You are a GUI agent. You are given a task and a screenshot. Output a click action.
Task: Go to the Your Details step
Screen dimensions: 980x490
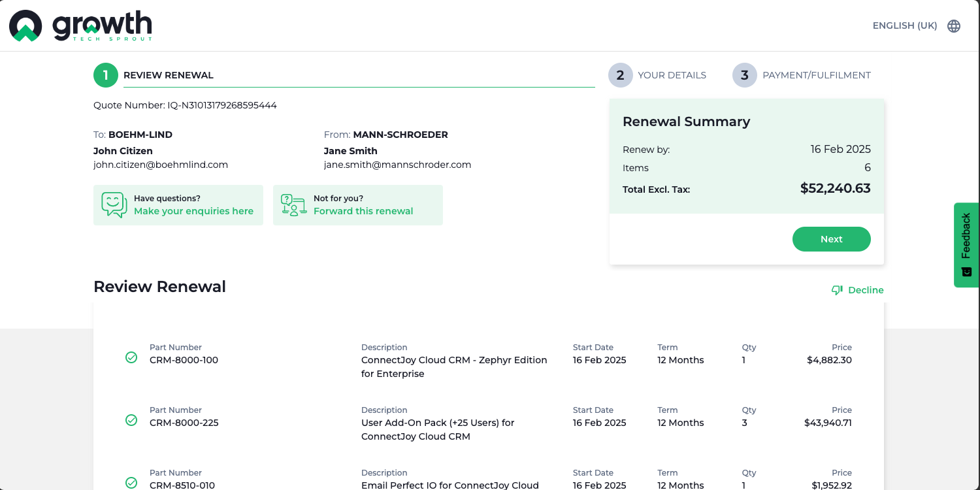[672, 75]
